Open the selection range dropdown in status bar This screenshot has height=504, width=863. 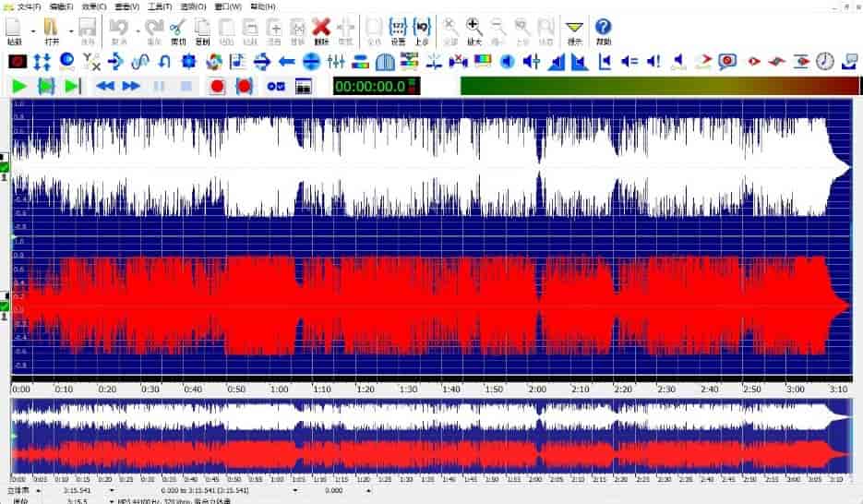(x=295, y=490)
